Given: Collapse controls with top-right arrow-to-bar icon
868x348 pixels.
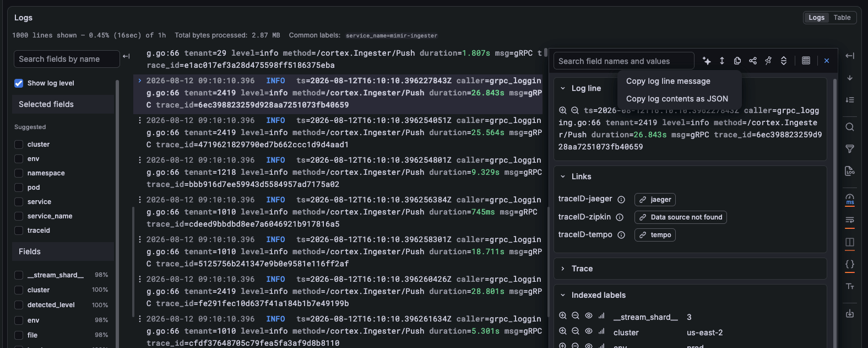Looking at the screenshot, I should (x=850, y=56).
